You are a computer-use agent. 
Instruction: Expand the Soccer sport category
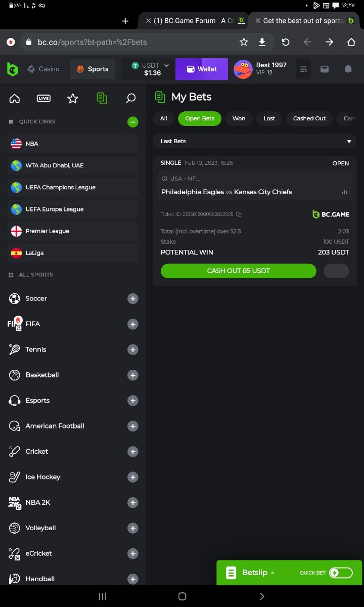coord(132,299)
